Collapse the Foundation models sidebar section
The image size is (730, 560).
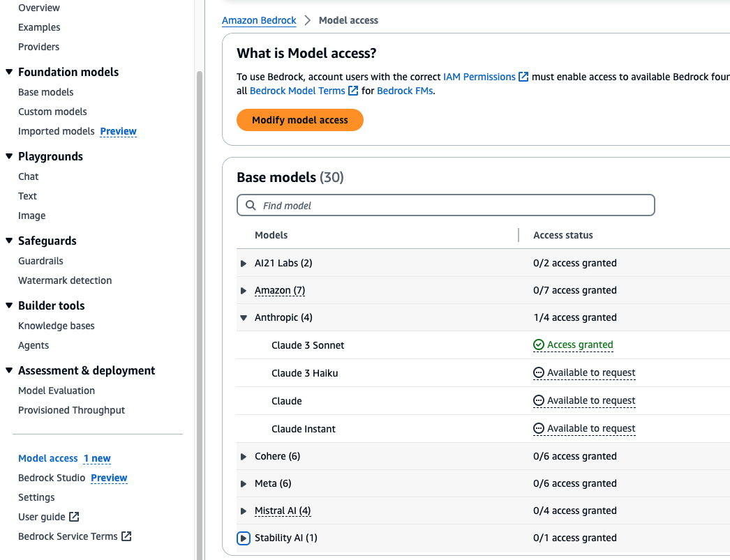pos(9,72)
